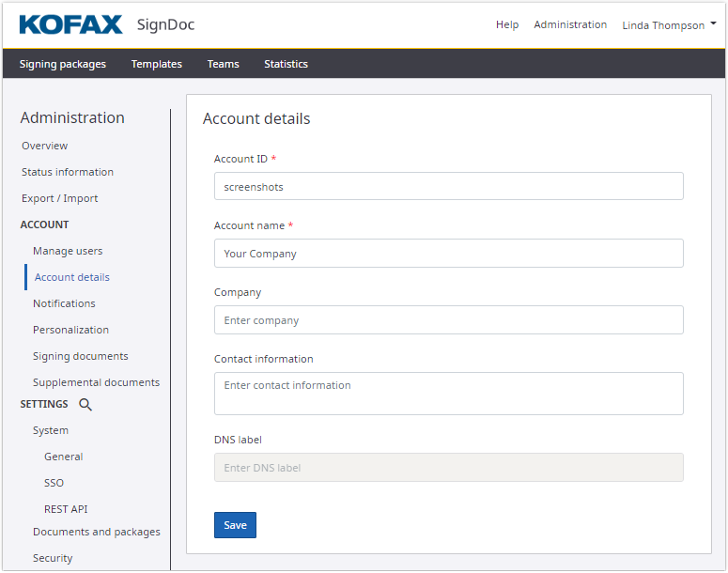Click the Kofax SignDoc logo
The width and height of the screenshot is (728, 573).
click(x=107, y=24)
